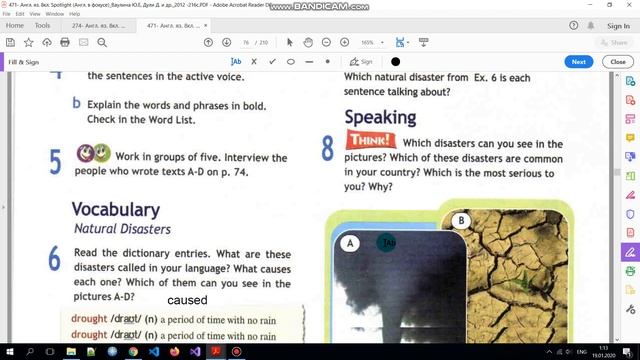
Task: Go to the previous page with the up arrow
Action: 208,42
